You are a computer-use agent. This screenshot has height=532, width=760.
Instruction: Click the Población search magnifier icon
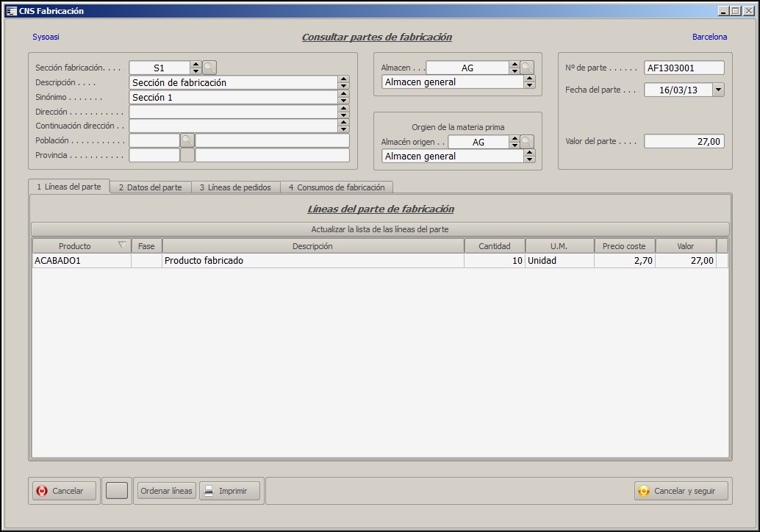tap(187, 140)
